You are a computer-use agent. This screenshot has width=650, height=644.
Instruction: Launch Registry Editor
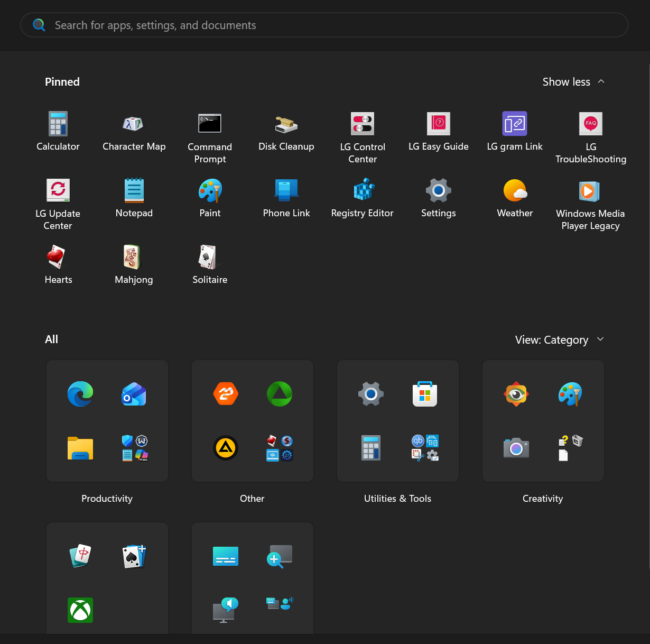tap(363, 198)
